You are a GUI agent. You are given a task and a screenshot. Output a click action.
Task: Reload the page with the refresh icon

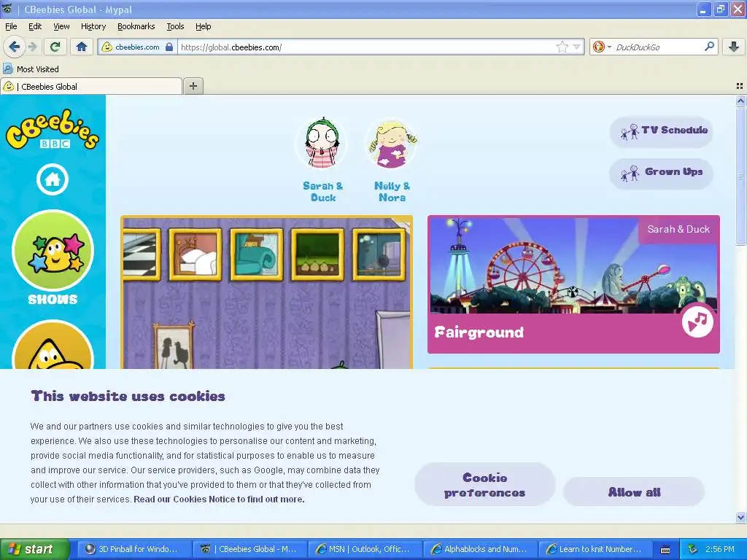point(55,47)
